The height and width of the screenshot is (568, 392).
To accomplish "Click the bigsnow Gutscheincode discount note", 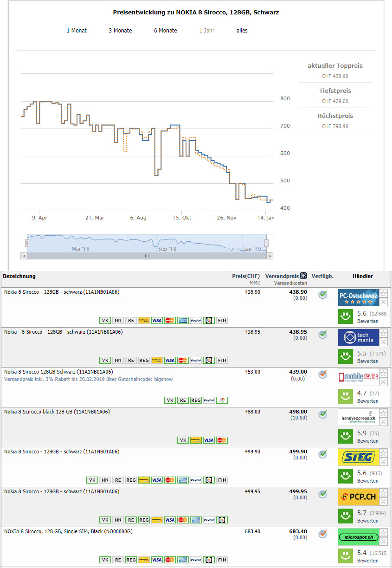I will (x=88, y=379).
